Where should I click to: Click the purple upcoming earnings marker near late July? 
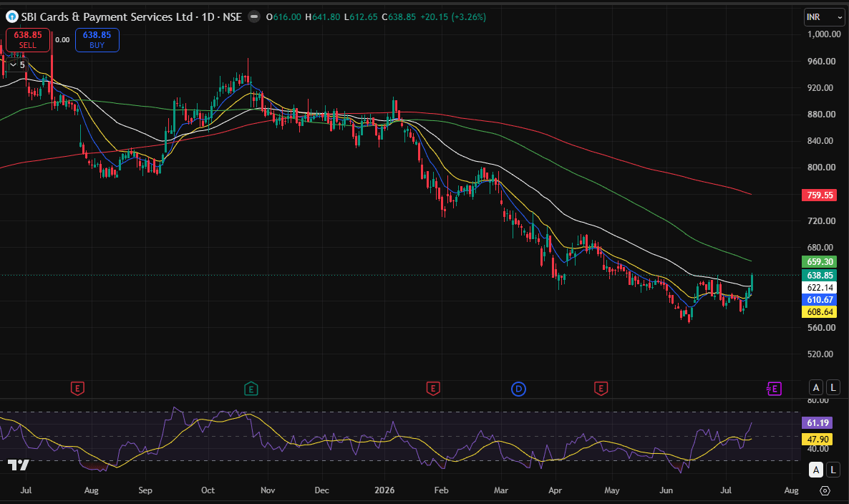(775, 389)
